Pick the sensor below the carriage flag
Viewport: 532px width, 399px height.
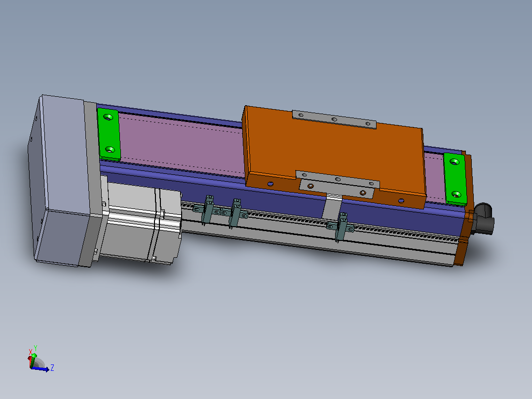pyautogui.click(x=342, y=227)
